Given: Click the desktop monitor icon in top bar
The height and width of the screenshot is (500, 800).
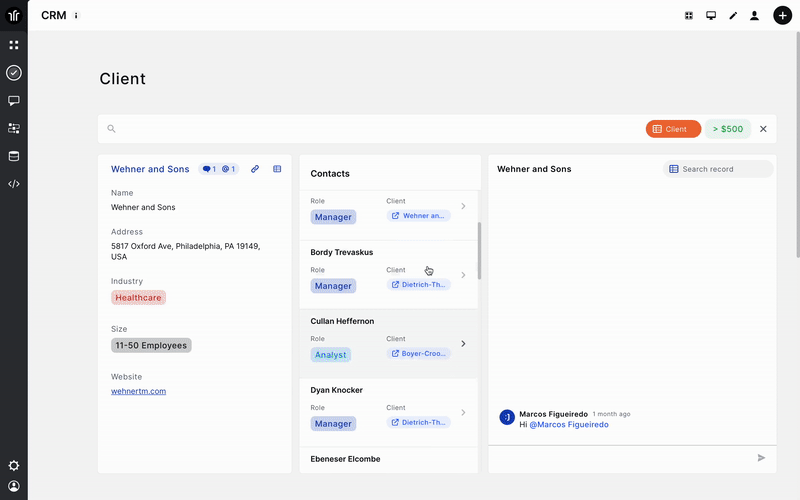Looking at the screenshot, I should tap(711, 16).
